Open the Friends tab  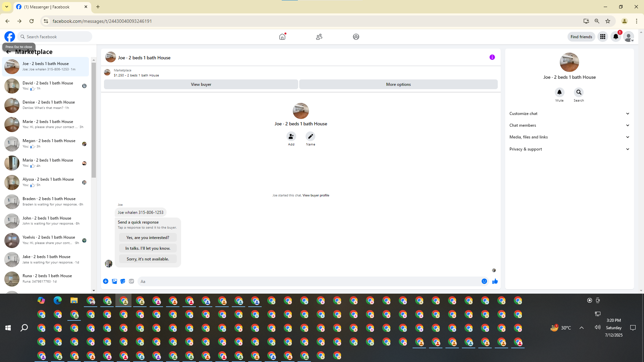click(319, 37)
